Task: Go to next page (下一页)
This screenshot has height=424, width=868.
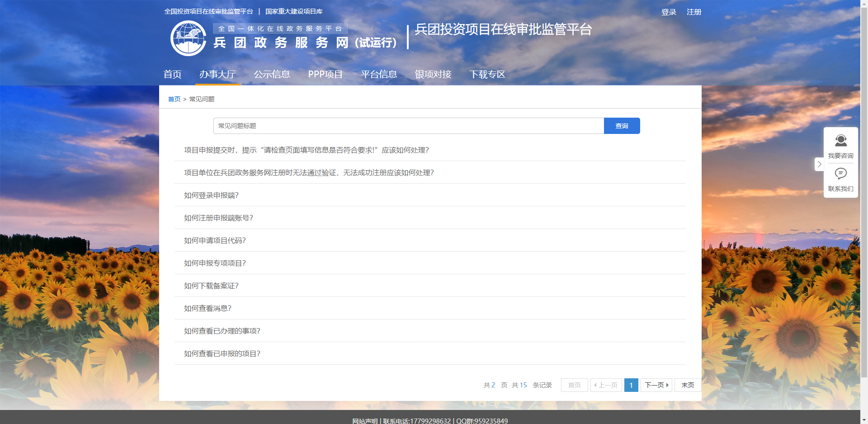Action: (x=656, y=385)
